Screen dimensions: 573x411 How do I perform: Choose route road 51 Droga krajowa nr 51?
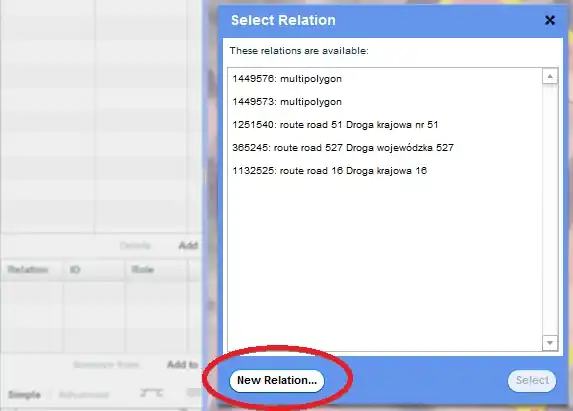(385, 125)
